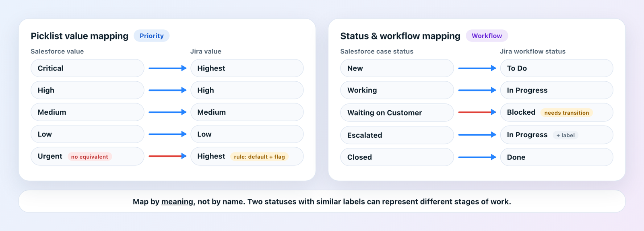
Task: Select the Closed case status
Action: coord(397,157)
